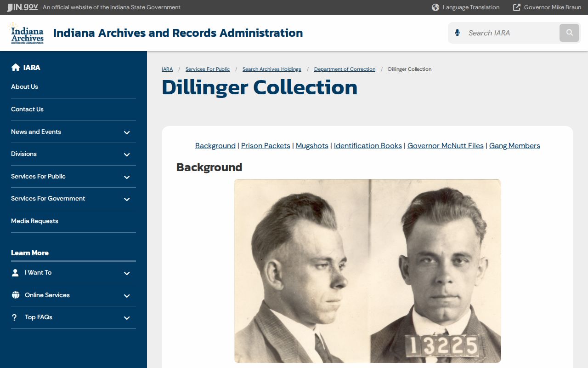Click the magnifier search button
Screen dimensions: 588x368
(x=570, y=33)
